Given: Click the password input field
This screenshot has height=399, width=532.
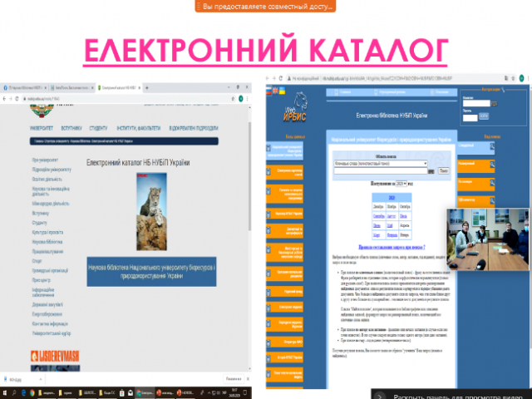Looking at the screenshot, I should 470,118.
